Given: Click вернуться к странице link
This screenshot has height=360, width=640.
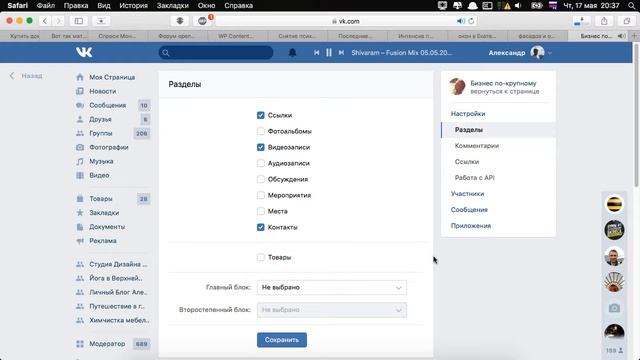Looking at the screenshot, I should [504, 91].
